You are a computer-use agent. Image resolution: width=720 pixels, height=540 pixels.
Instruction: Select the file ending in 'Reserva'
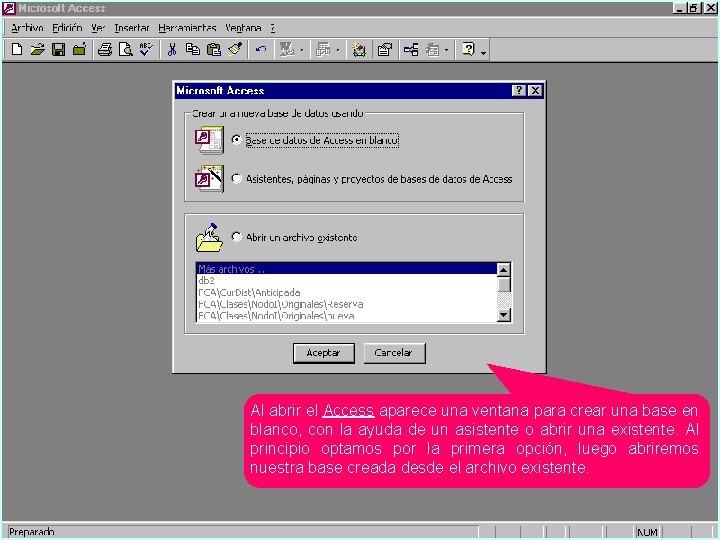pos(347,304)
